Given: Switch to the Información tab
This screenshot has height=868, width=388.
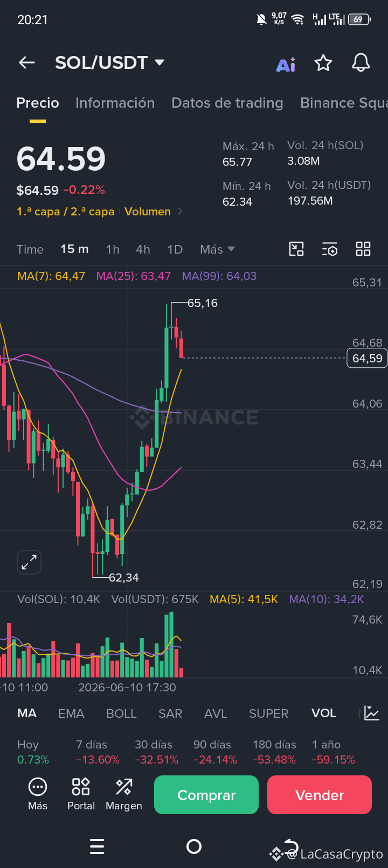Looking at the screenshot, I should [x=115, y=103].
